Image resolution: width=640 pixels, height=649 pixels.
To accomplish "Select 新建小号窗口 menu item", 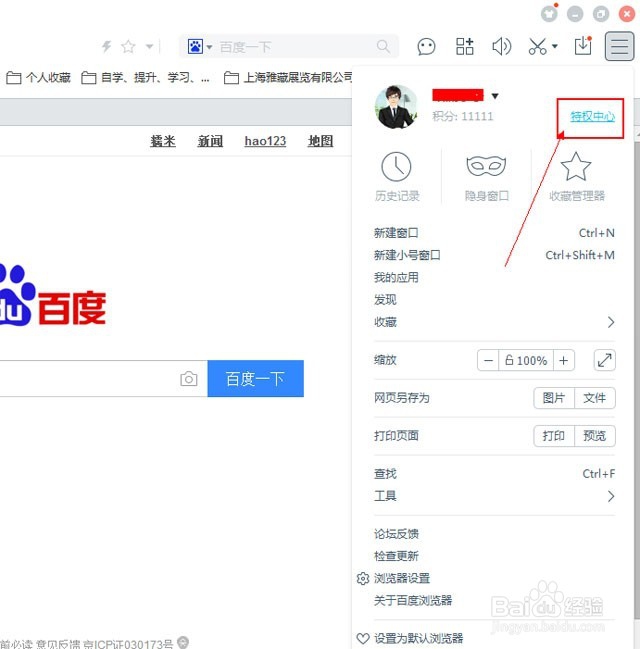I will [494, 255].
